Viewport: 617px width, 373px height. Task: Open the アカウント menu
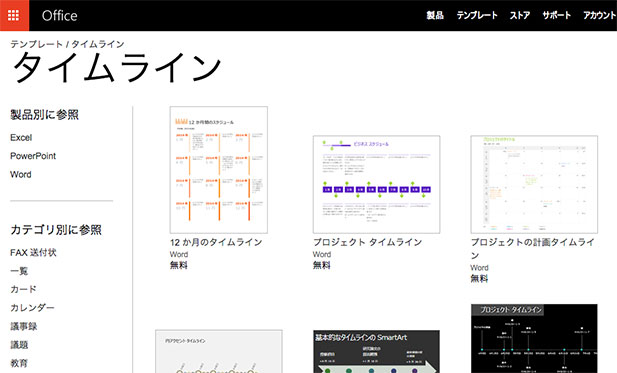600,15
